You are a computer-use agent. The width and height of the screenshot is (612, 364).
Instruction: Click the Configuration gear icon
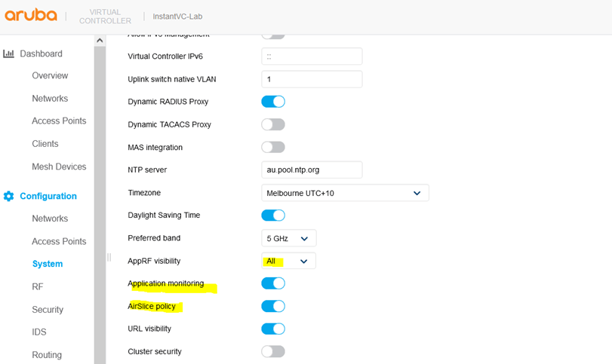[x=9, y=196]
